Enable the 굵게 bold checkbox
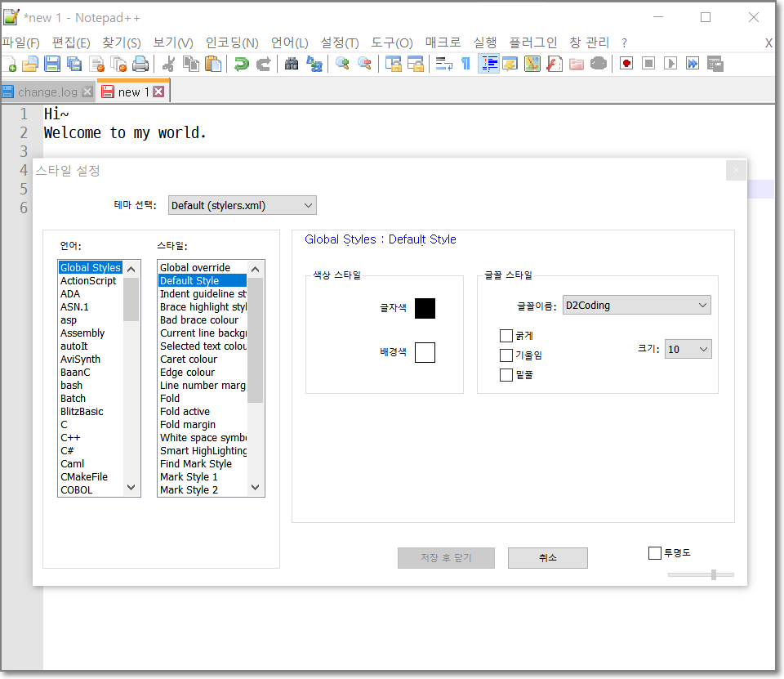 click(x=506, y=336)
